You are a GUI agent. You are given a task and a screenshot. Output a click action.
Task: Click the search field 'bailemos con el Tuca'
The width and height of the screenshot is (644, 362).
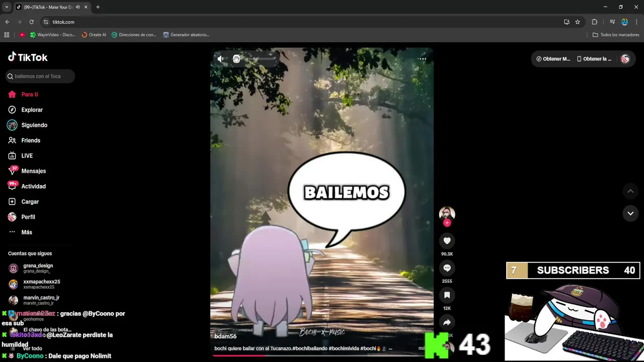[40, 76]
